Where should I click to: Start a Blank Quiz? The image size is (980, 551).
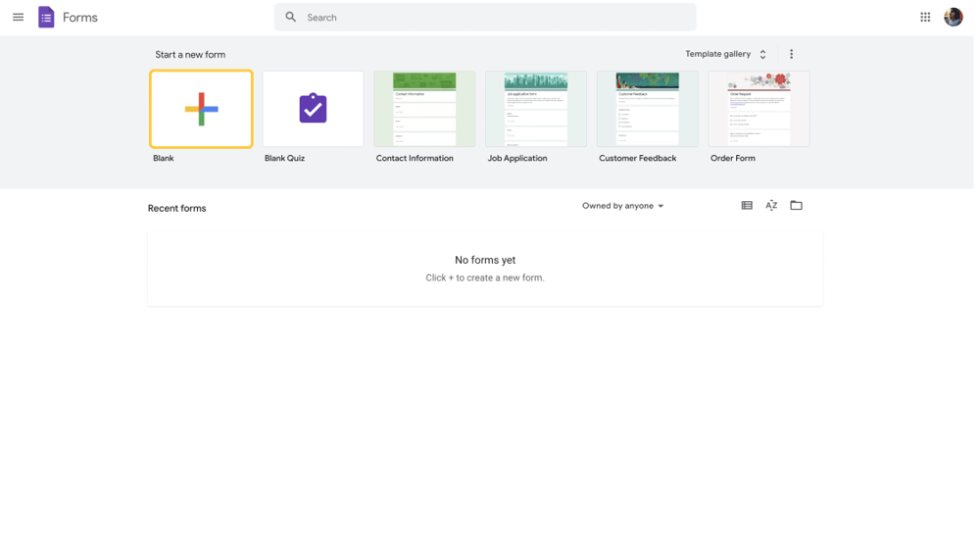tap(314, 109)
